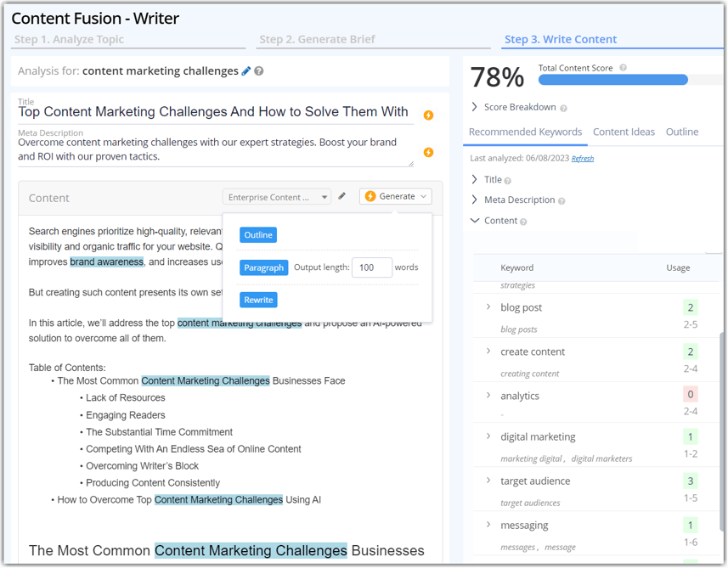Open help icon beside Meta Description section

561,200
